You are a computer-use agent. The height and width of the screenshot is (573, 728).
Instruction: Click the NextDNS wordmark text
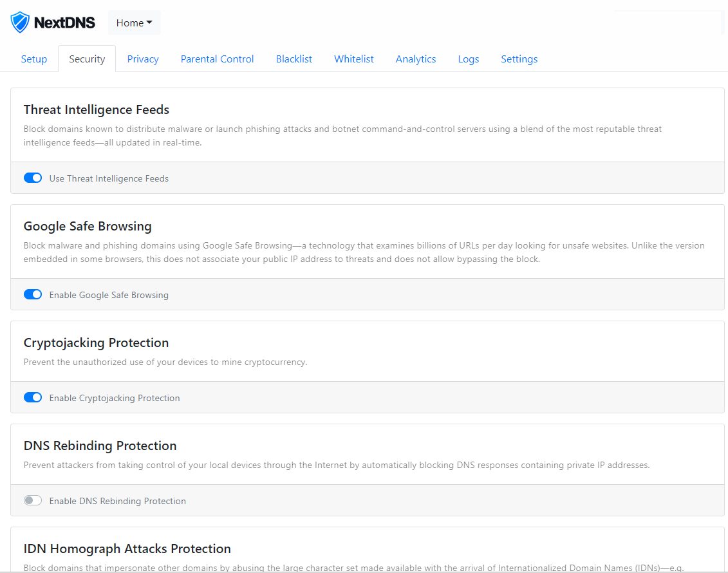(64, 23)
